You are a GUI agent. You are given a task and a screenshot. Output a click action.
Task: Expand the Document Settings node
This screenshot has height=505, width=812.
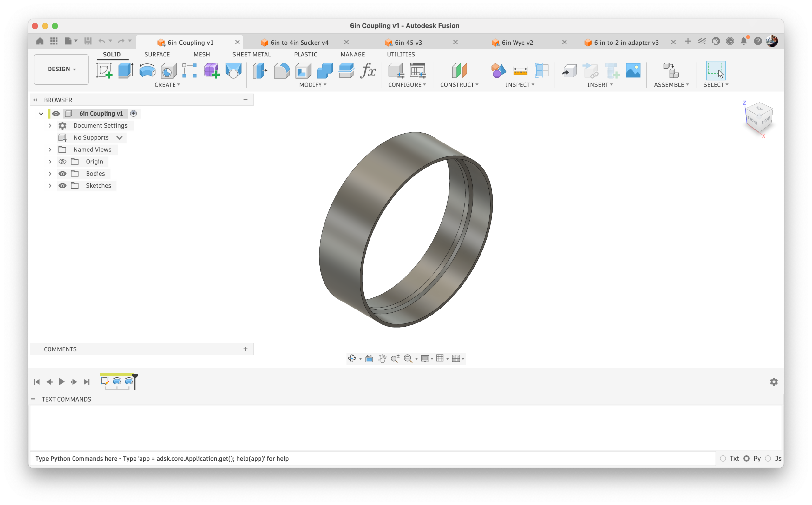click(x=50, y=126)
